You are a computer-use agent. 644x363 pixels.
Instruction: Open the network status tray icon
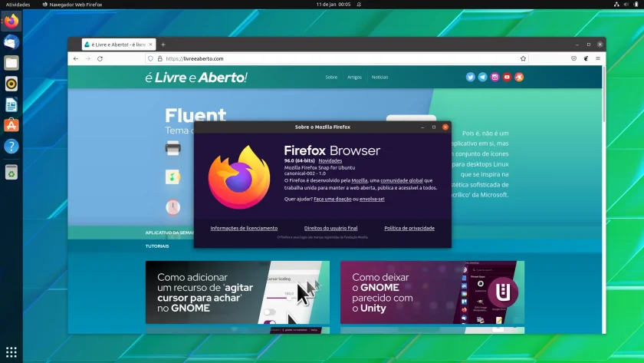[x=616, y=4]
